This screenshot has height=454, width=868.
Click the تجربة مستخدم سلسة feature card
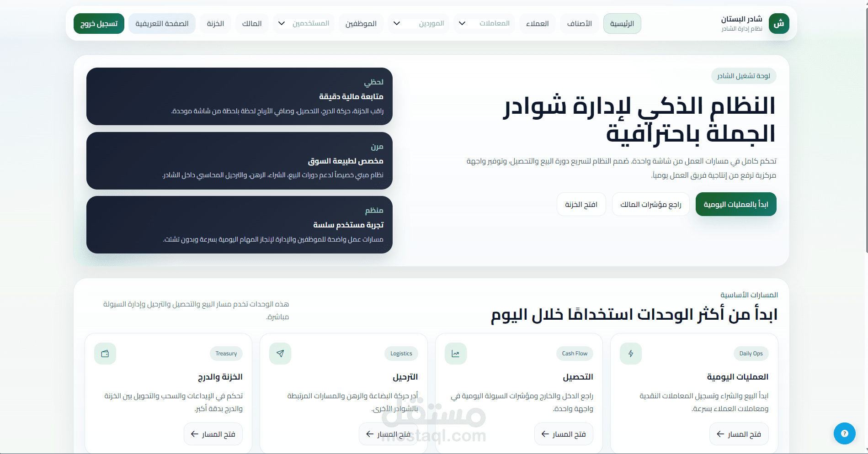pyautogui.click(x=240, y=225)
